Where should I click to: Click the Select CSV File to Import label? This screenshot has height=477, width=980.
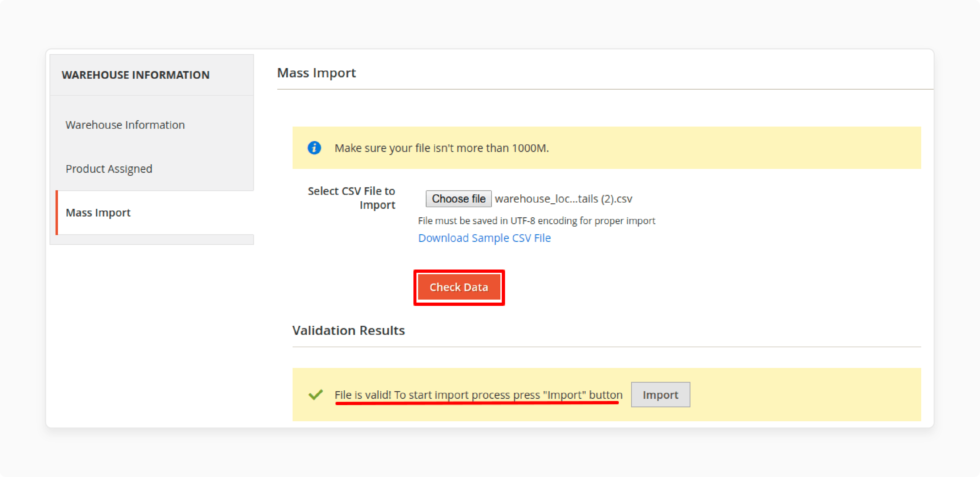pos(351,198)
